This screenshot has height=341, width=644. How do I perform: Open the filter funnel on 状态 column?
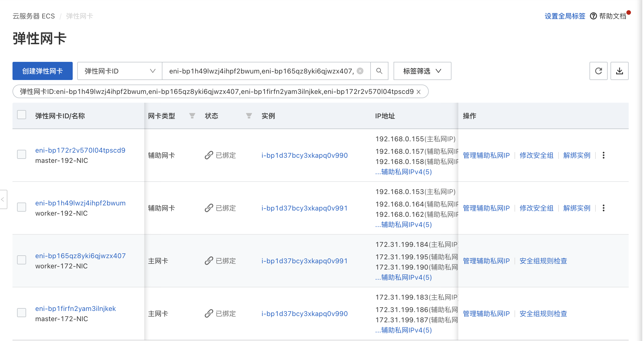249,116
